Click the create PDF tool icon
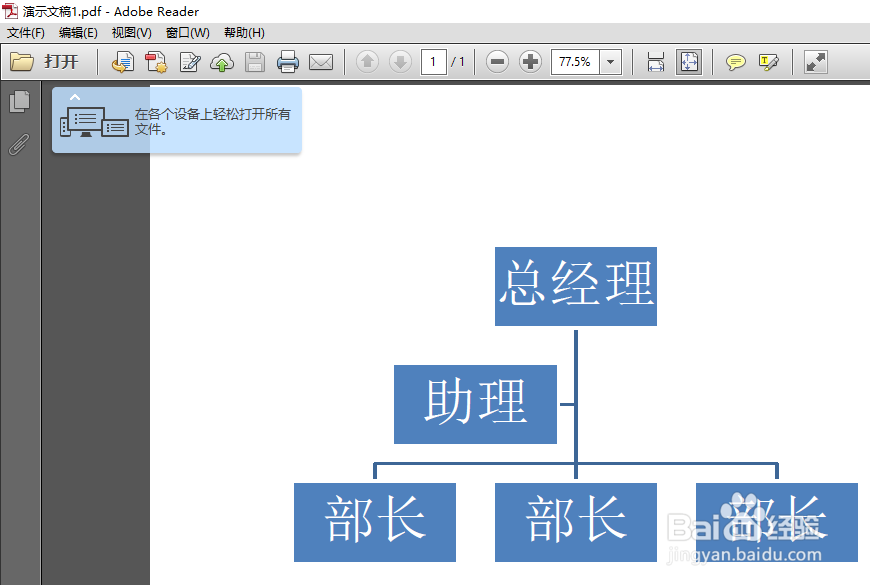This screenshot has height=585, width=870. (155, 62)
